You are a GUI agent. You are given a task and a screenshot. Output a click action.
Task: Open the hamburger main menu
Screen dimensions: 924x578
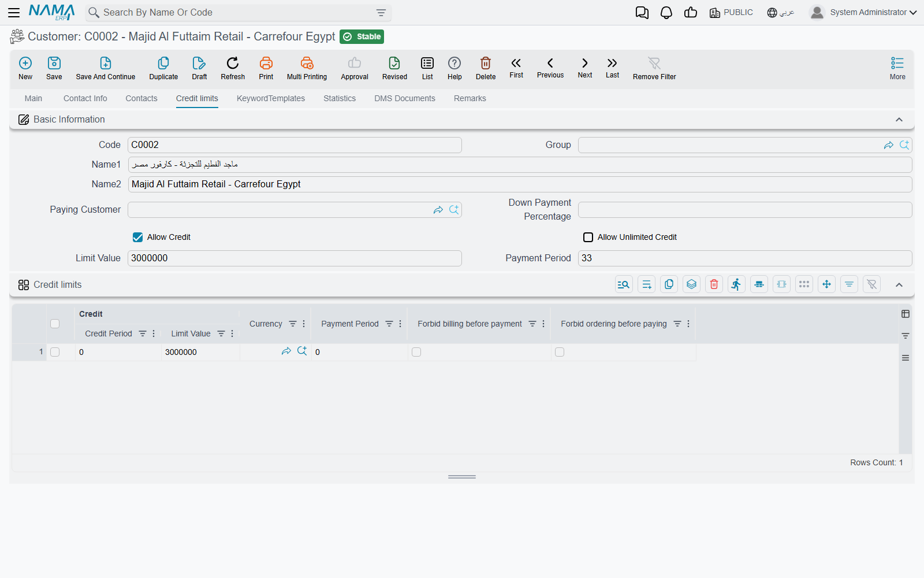(x=14, y=13)
